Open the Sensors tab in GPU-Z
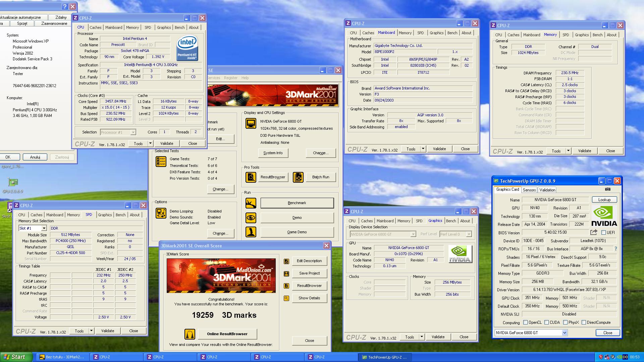 529,190
